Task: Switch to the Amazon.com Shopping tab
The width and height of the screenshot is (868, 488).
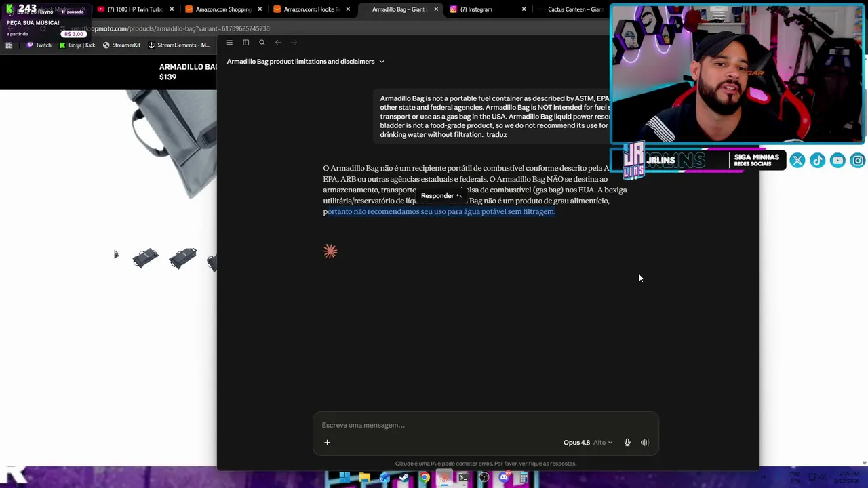Action: [x=224, y=9]
